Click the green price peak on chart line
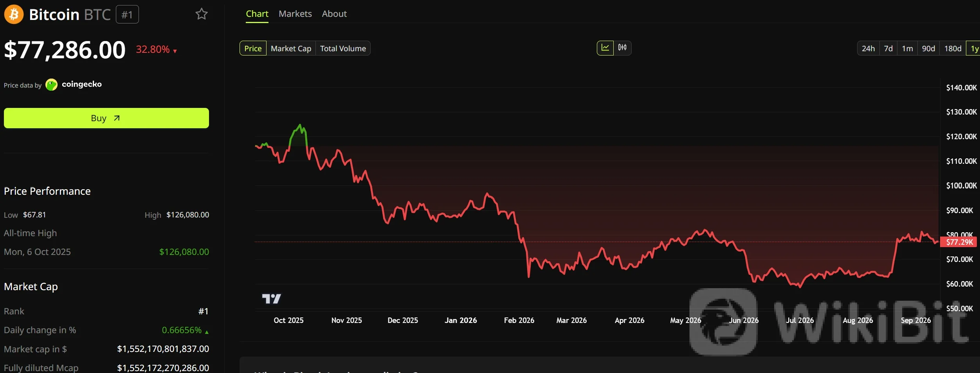 tap(300, 126)
